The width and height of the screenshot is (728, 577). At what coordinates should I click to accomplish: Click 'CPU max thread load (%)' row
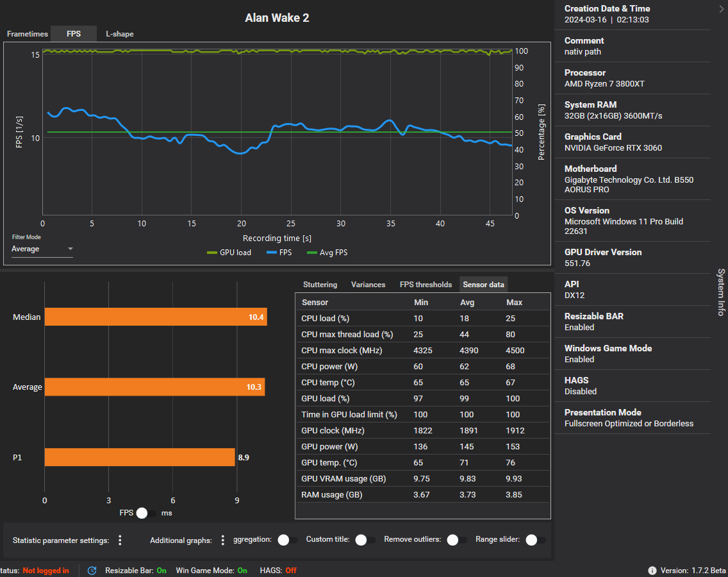[x=422, y=335]
